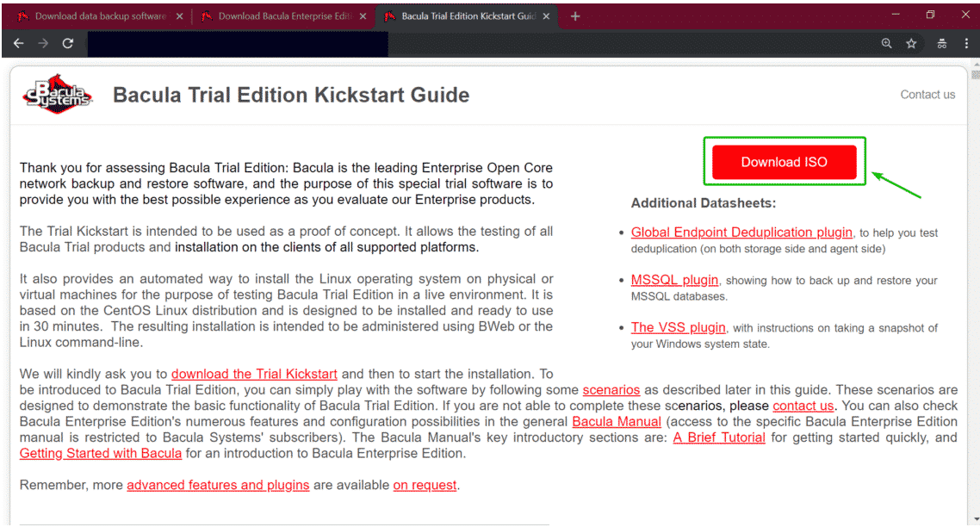Viewport: 980px width, 527px height.
Task: Click the page scrollbar down arrow
Action: tap(976, 519)
